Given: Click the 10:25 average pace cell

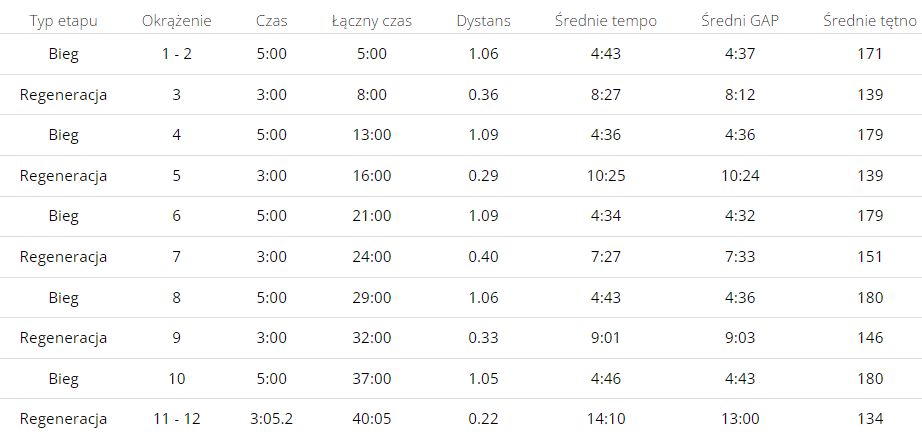Looking at the screenshot, I should click(x=606, y=176).
